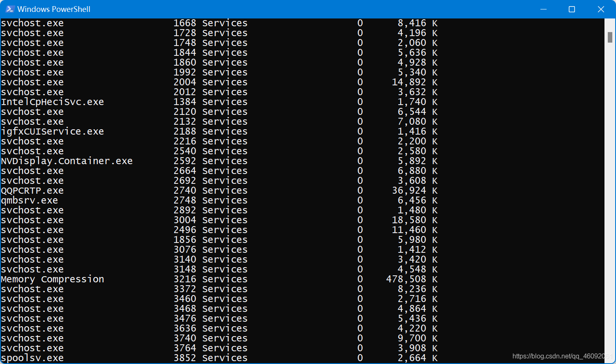The image size is (616, 364).
Task: Click the PowerShell icon in title bar
Action: click(10, 9)
